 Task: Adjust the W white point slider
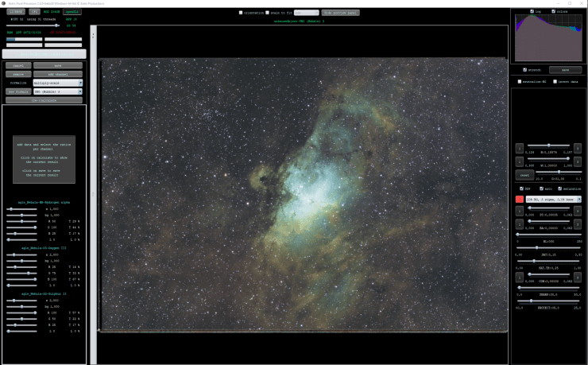[548, 158]
